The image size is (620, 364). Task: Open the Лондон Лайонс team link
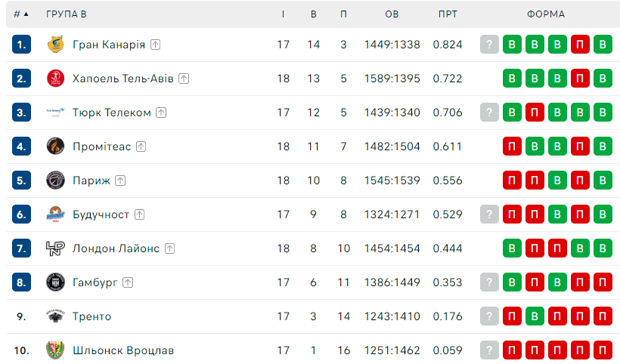(x=116, y=248)
